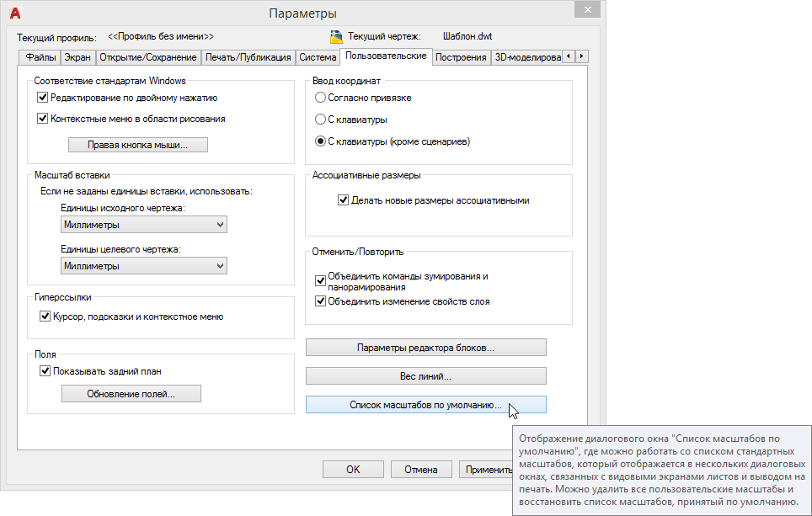Image resolution: width=812 pixels, height=516 pixels.
Task: Select the Пользовательские tab
Action: [x=386, y=56]
